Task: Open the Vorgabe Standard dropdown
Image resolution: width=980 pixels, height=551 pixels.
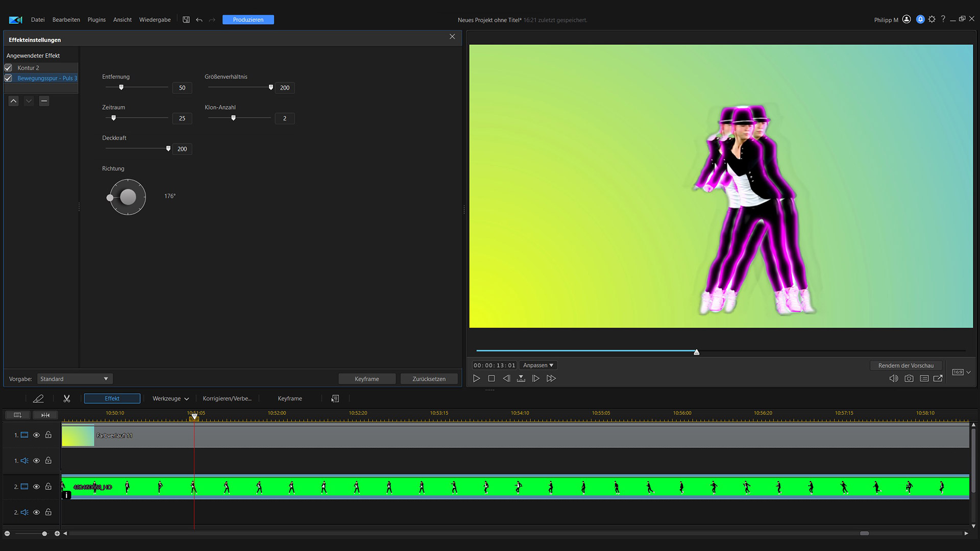Action: tap(75, 379)
